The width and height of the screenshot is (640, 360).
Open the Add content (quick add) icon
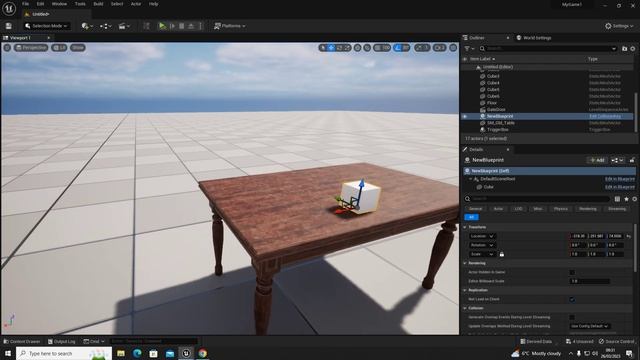click(87, 26)
